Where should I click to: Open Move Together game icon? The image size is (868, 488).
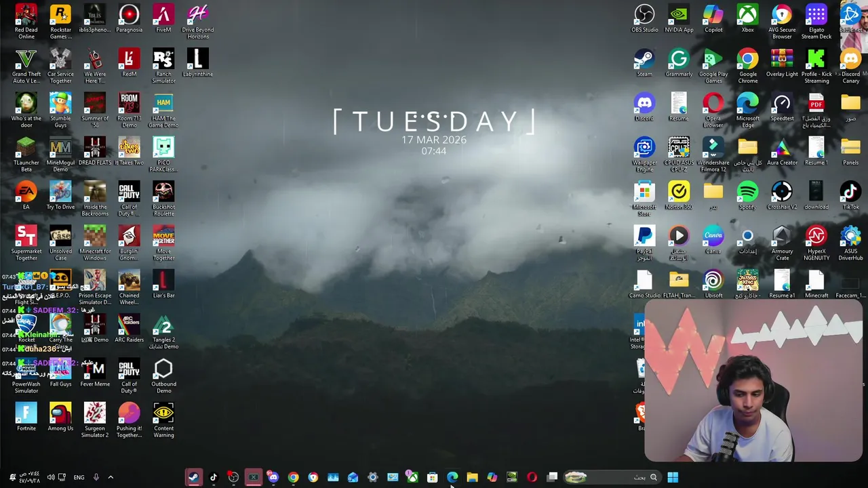pyautogui.click(x=163, y=243)
